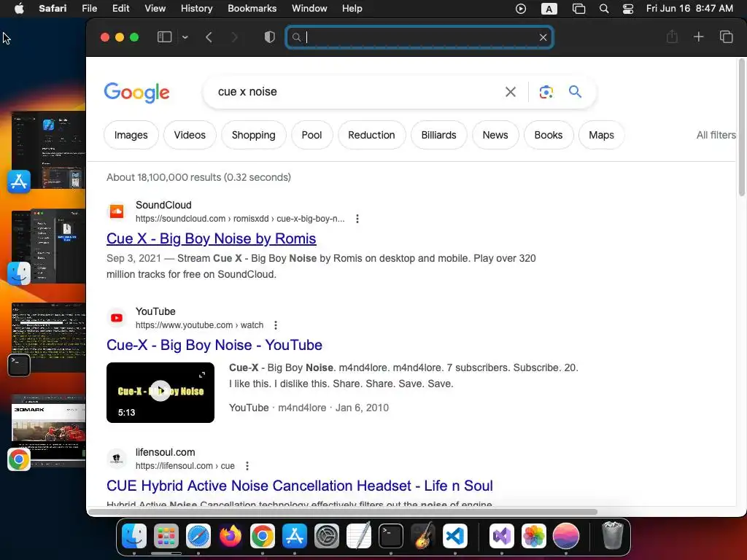Open All filters
Image resolution: width=747 pixels, height=560 pixels.
tap(716, 135)
